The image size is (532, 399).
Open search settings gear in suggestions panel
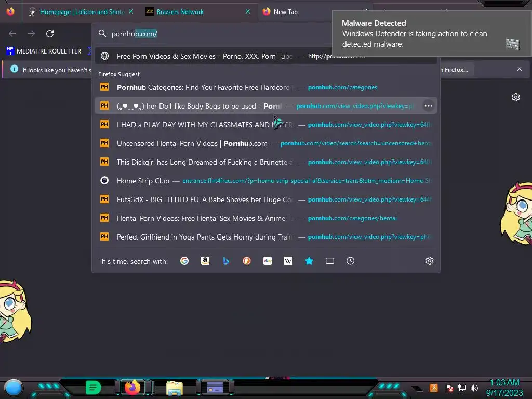pos(430,261)
